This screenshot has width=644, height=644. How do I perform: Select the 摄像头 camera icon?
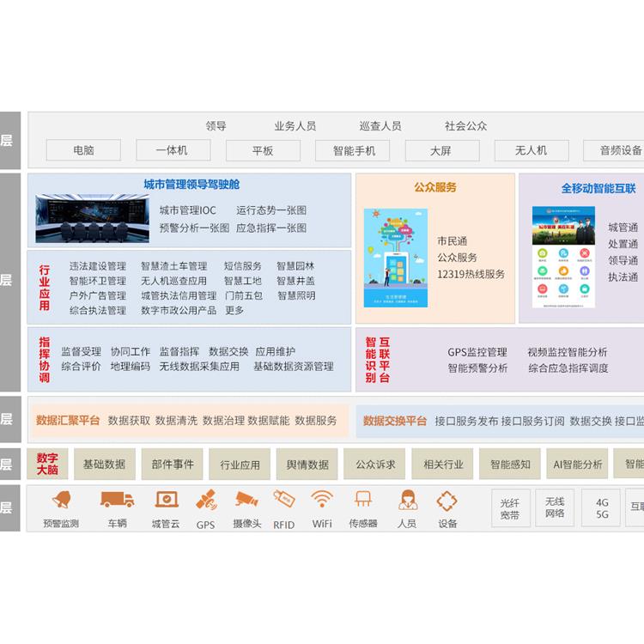(x=246, y=500)
